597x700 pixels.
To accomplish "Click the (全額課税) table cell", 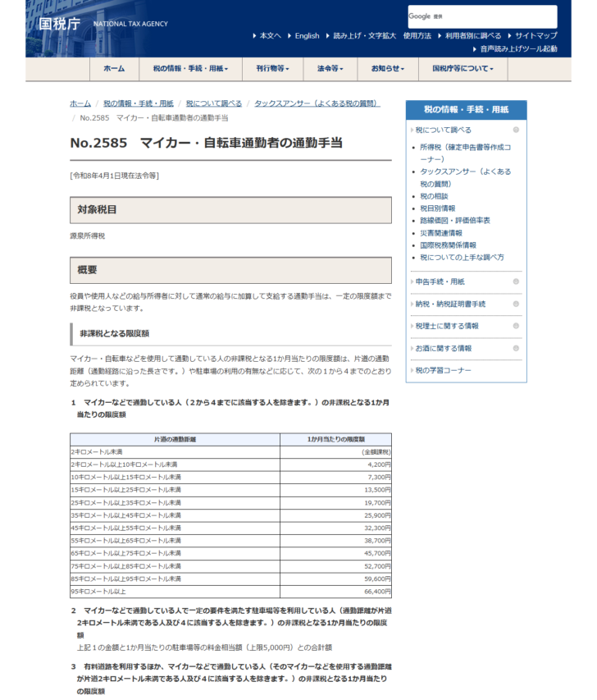I will click(336, 452).
